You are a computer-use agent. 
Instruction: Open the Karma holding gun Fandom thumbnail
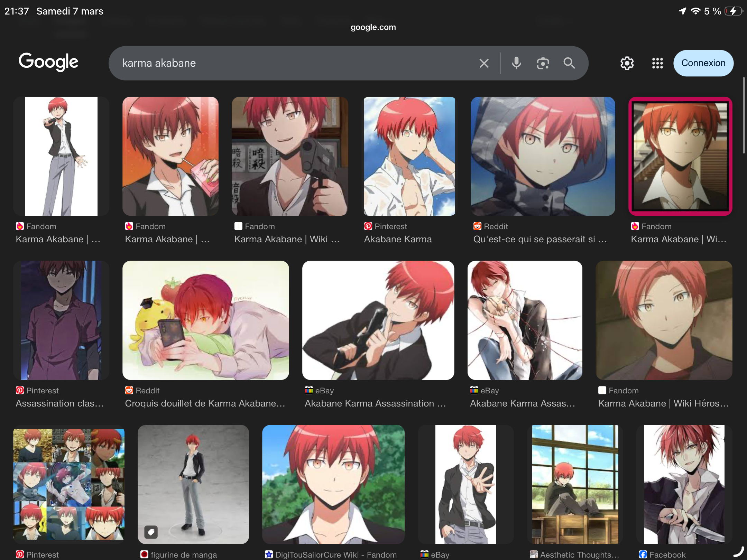pos(290,156)
